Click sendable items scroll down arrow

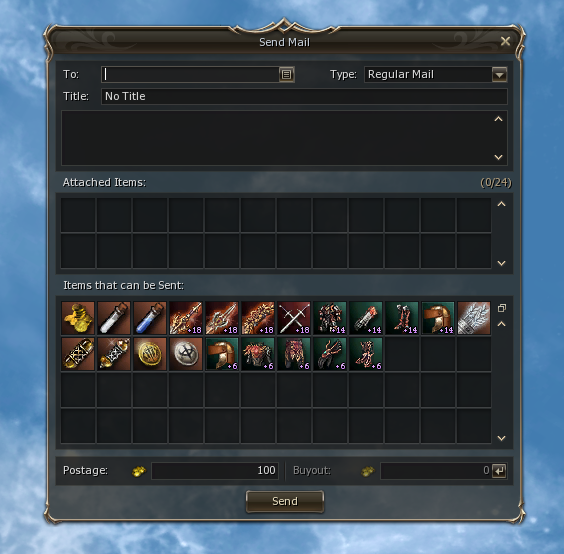[x=501, y=438]
